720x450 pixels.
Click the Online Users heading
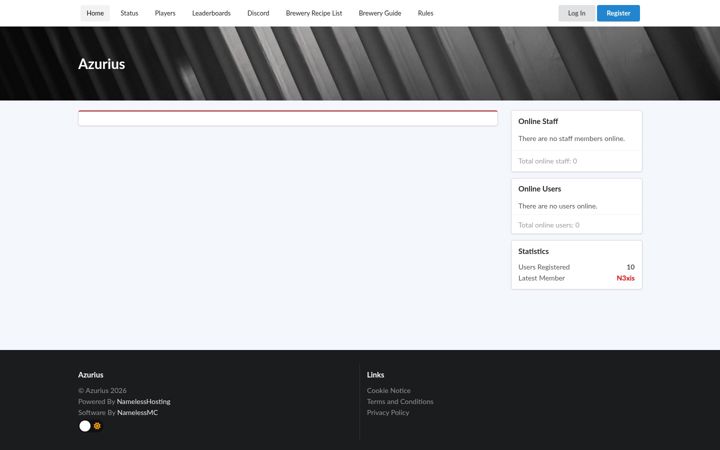coord(540,189)
